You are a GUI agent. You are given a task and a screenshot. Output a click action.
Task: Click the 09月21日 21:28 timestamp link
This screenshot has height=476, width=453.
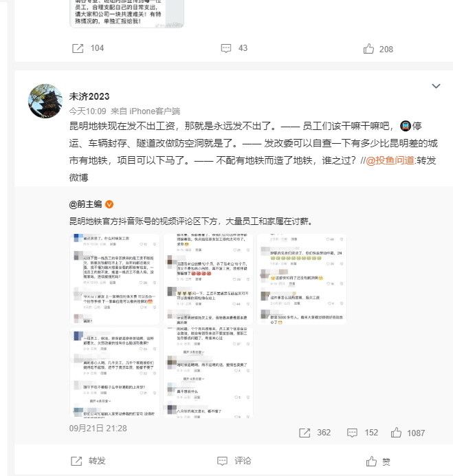(98, 429)
